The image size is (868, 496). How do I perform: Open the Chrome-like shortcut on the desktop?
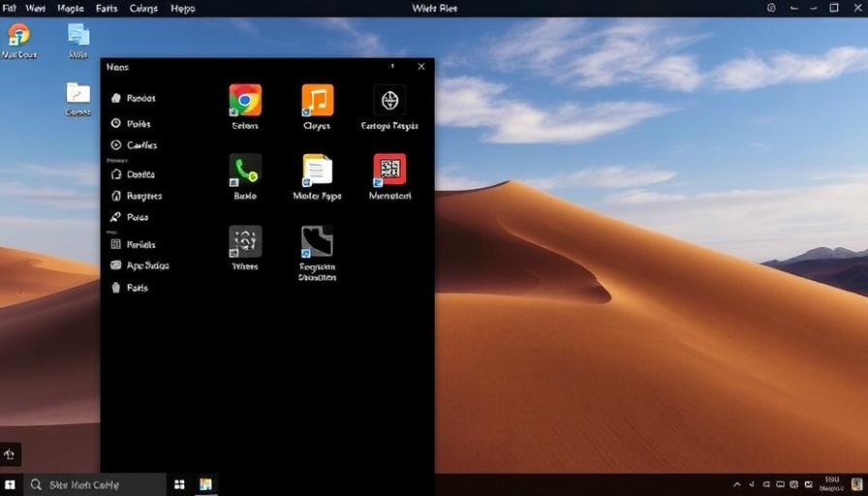[x=18, y=40]
